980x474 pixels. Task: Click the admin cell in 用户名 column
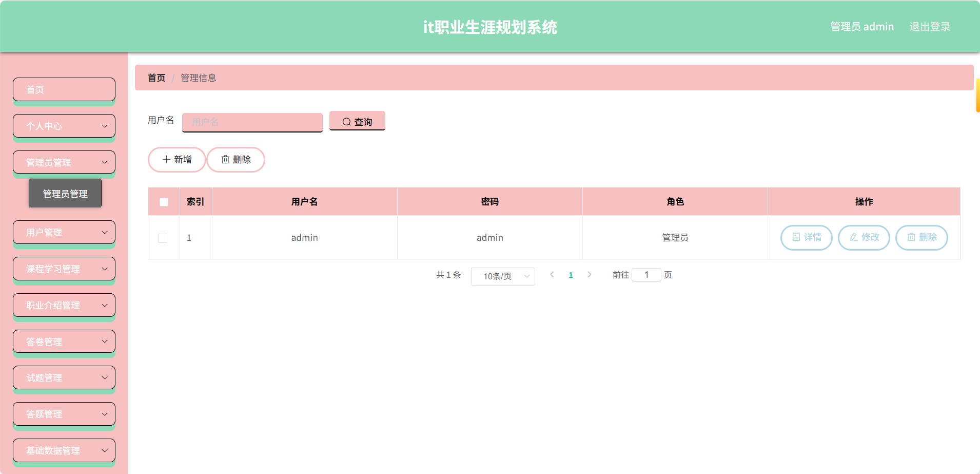[305, 238]
